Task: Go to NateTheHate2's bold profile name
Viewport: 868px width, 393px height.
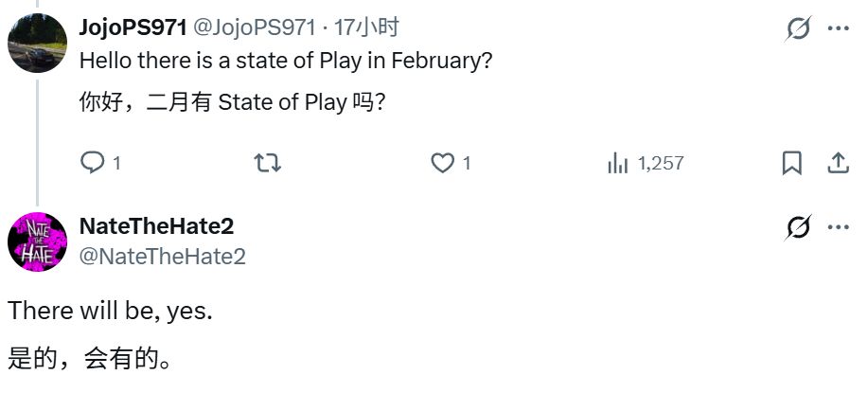Action: tap(156, 226)
